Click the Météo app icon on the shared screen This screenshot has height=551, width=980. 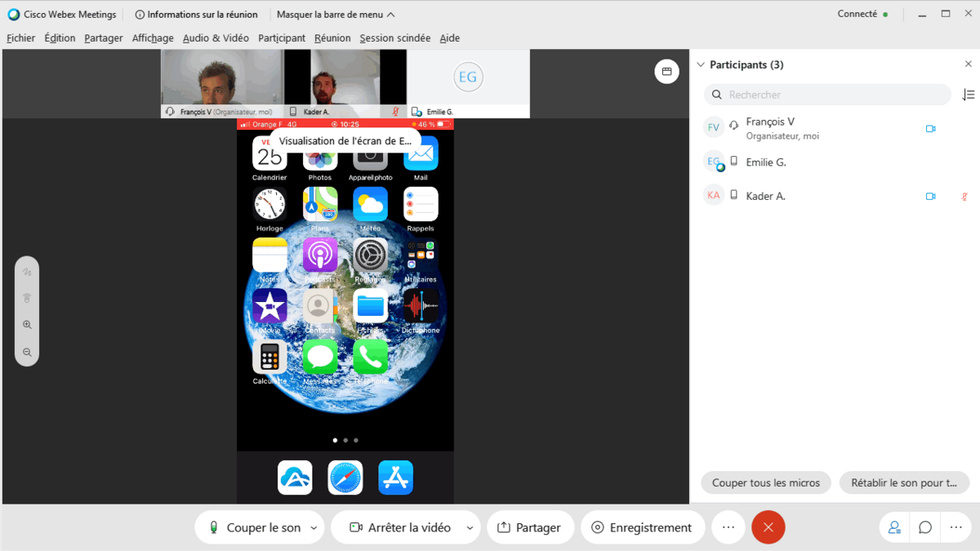pyautogui.click(x=370, y=204)
